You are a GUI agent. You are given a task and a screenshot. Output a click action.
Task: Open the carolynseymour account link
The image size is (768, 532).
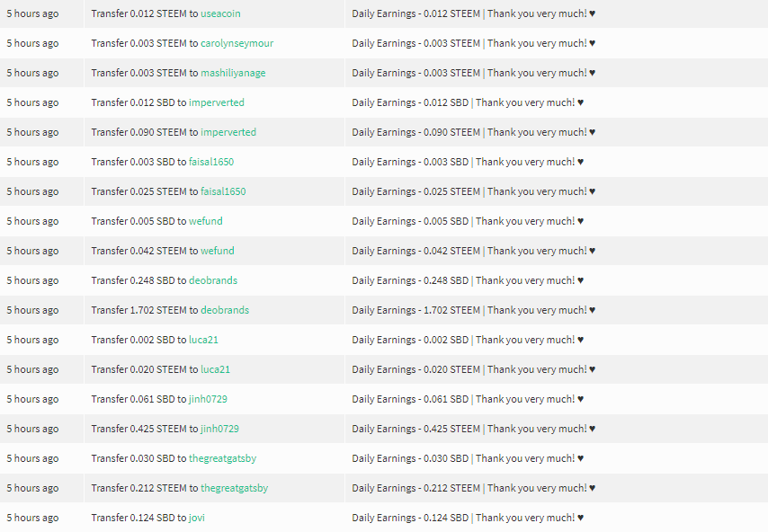tap(237, 43)
